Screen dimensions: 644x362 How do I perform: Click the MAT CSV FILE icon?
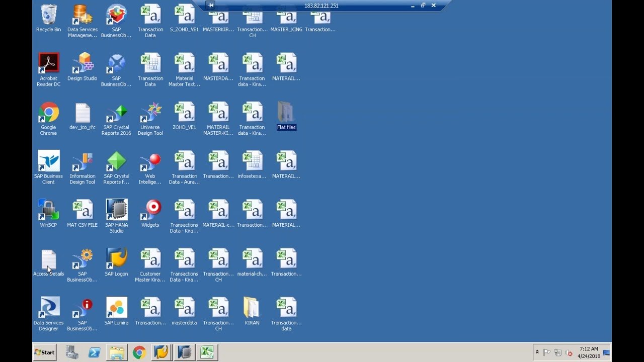(83, 214)
